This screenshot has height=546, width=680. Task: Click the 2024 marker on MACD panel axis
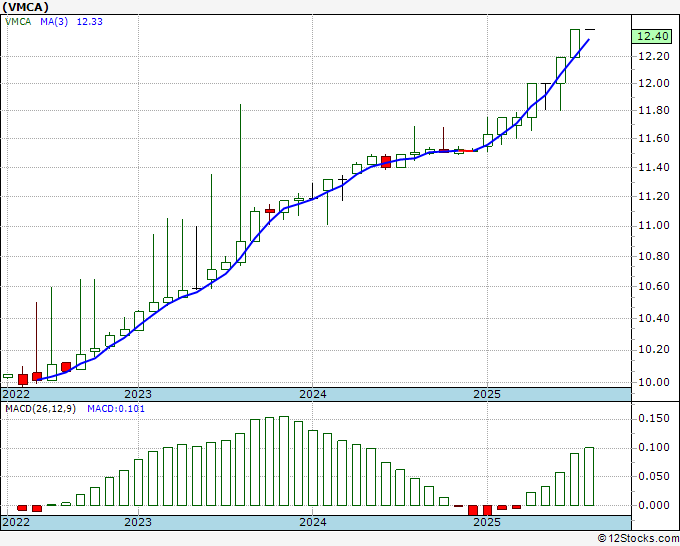click(x=312, y=522)
